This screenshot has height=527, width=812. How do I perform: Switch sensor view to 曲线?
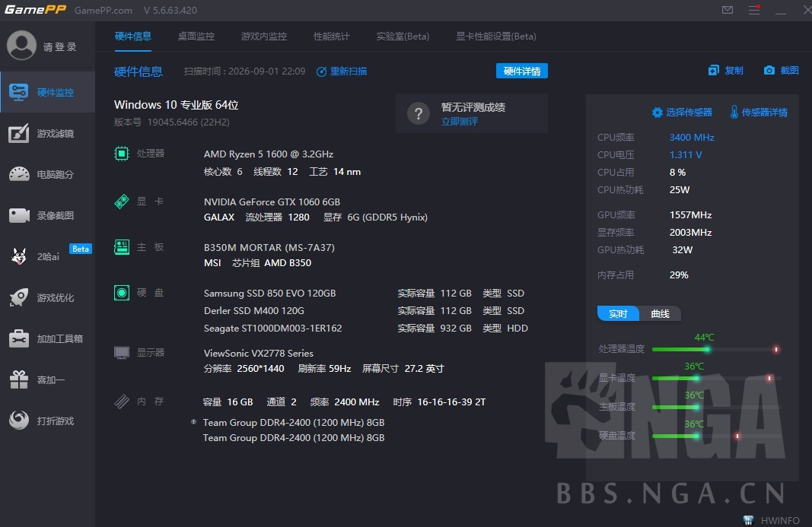660,314
